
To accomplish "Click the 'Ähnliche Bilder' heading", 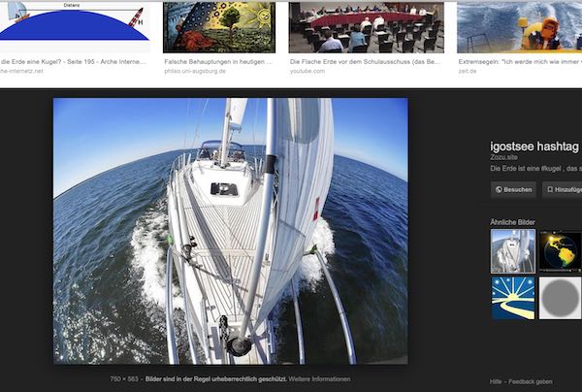I will tap(512, 222).
